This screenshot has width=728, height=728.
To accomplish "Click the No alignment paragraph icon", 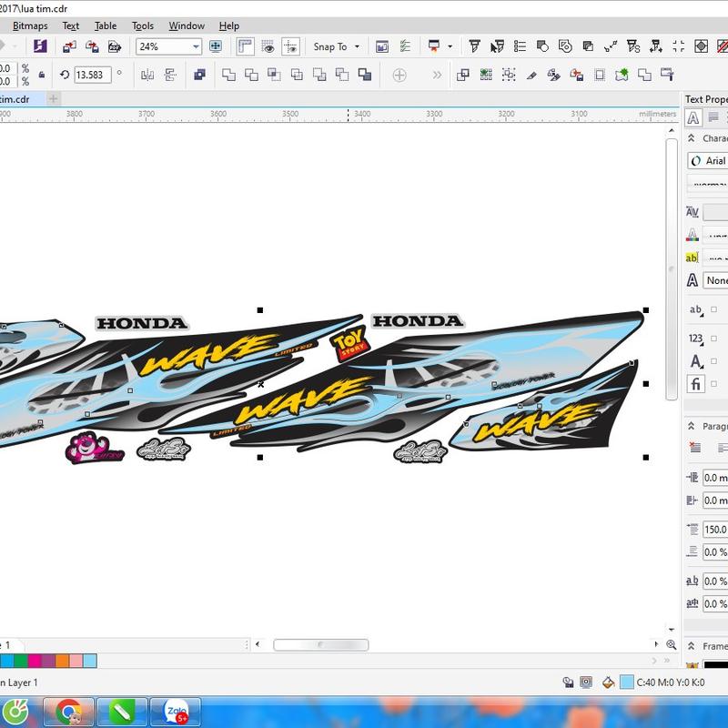I will tap(695, 448).
